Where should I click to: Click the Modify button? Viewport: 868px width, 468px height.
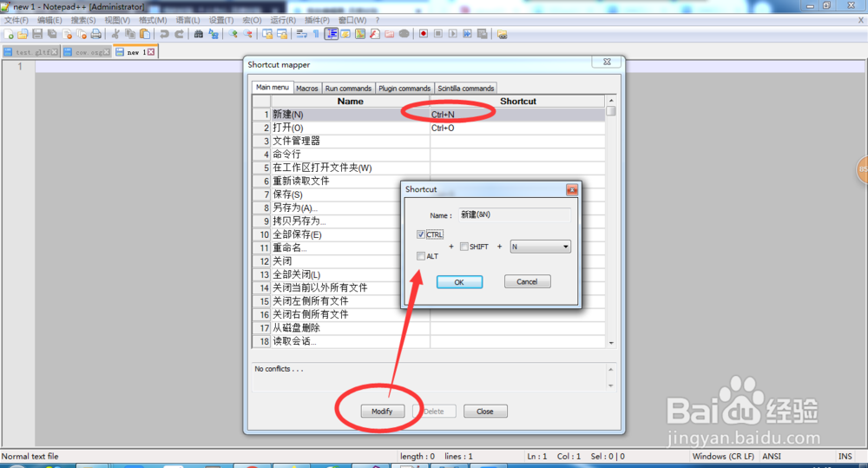(x=382, y=412)
